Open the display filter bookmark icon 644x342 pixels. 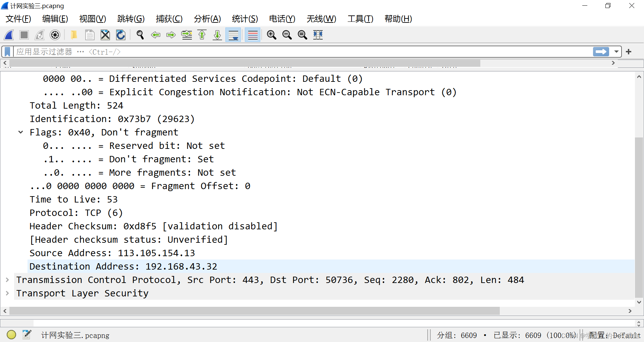7,52
